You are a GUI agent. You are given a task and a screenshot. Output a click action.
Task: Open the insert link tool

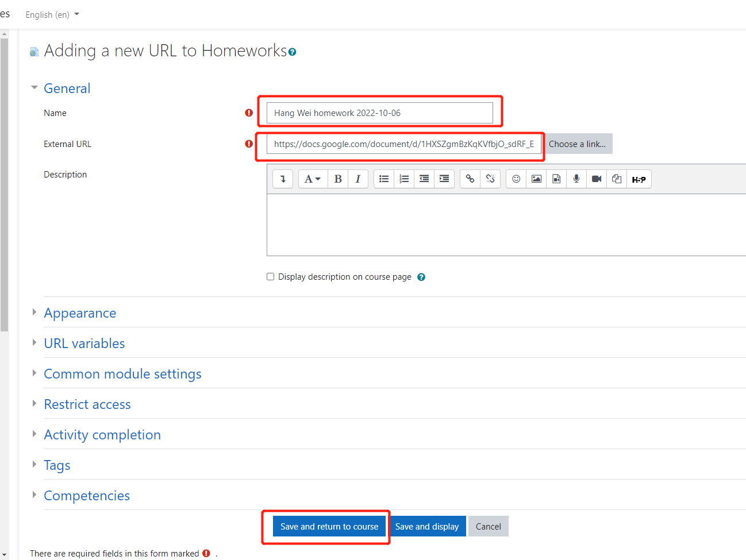pyautogui.click(x=470, y=179)
